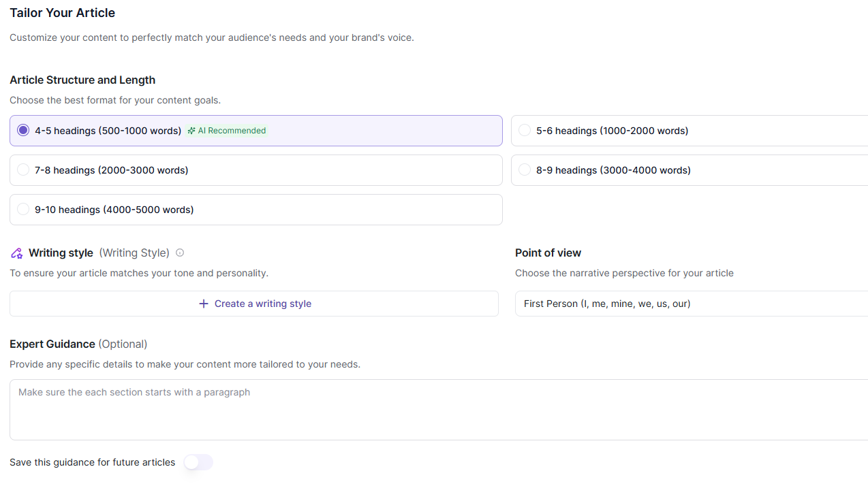Click the Customize your content subtitle text
The width and height of the screenshot is (868, 486).
tap(211, 37)
